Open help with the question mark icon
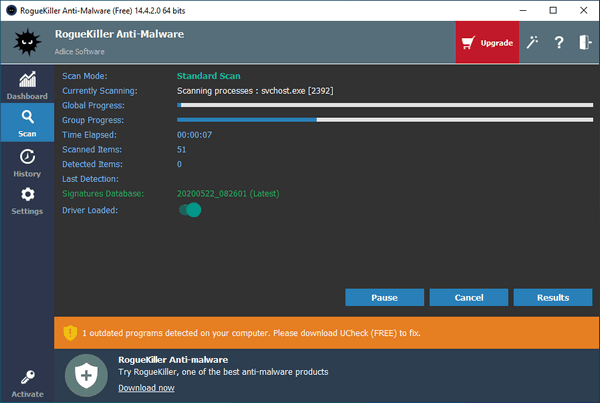This screenshot has width=600, height=403. [x=559, y=42]
